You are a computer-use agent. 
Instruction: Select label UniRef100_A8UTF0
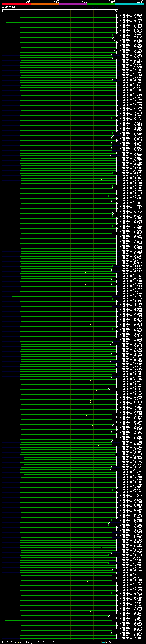coord(131,618)
